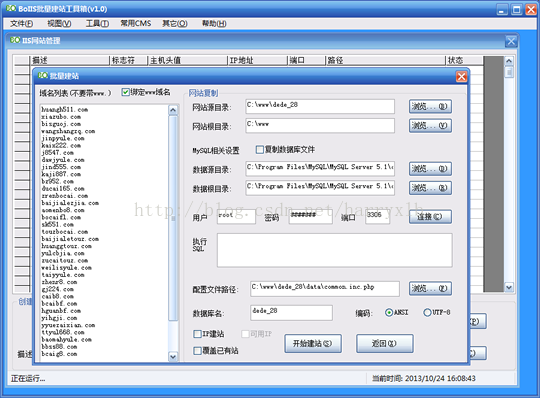Click the 返回(X) button
Image resolution: width=540 pixels, height=398 pixels.
(385, 343)
